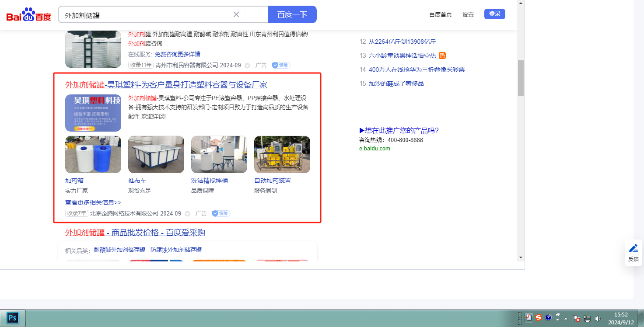Screen dimensions: 644x327
Task: Click the 收录7年 badge
Action: 77,213
